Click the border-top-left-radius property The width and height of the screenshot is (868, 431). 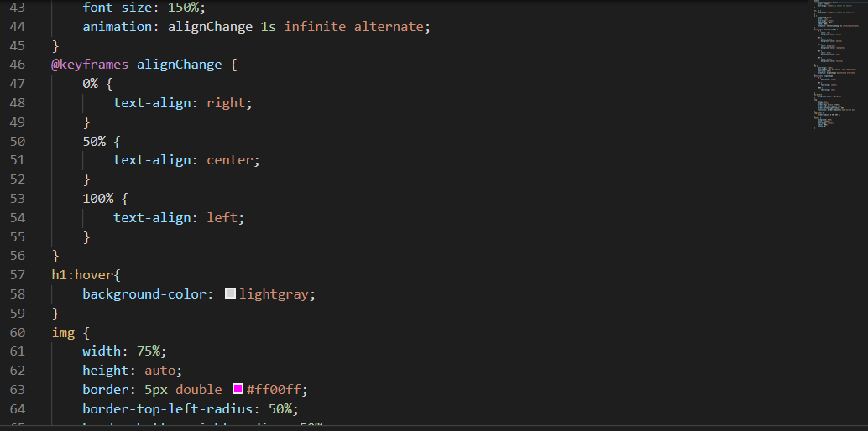[170, 408]
